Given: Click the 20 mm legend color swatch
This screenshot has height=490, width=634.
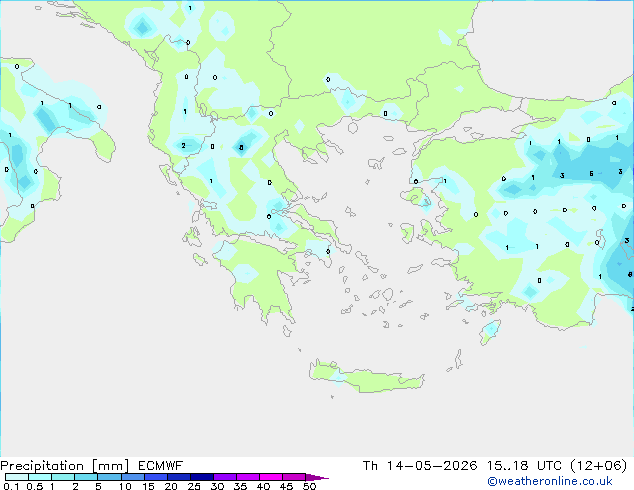Looking at the screenshot, I should [178, 477].
